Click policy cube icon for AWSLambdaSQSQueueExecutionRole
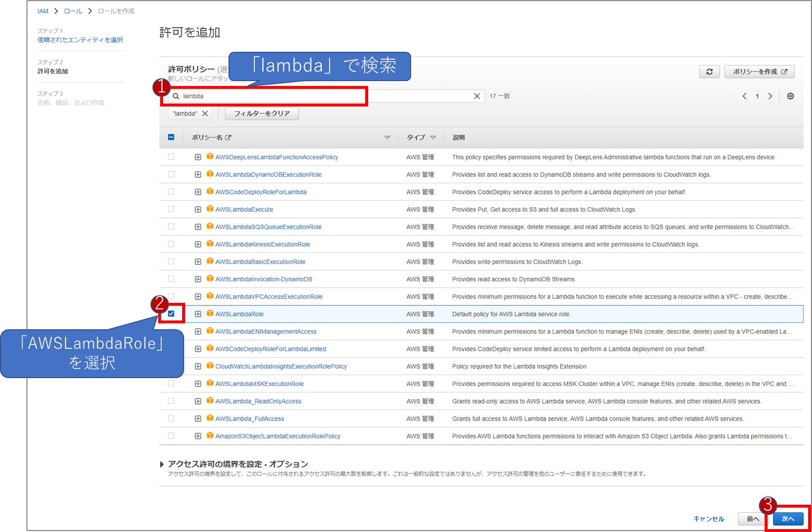The image size is (812, 532). click(x=210, y=226)
